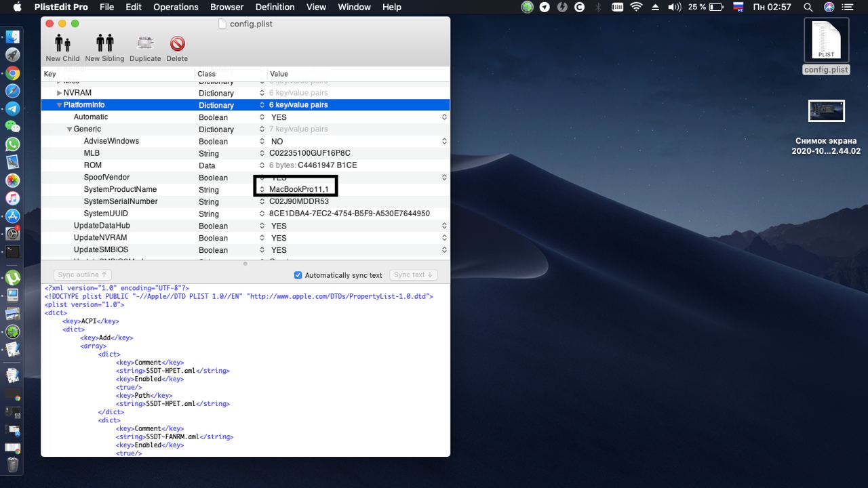Open the File menu
Viewport: 868px width, 488px height.
pos(106,7)
